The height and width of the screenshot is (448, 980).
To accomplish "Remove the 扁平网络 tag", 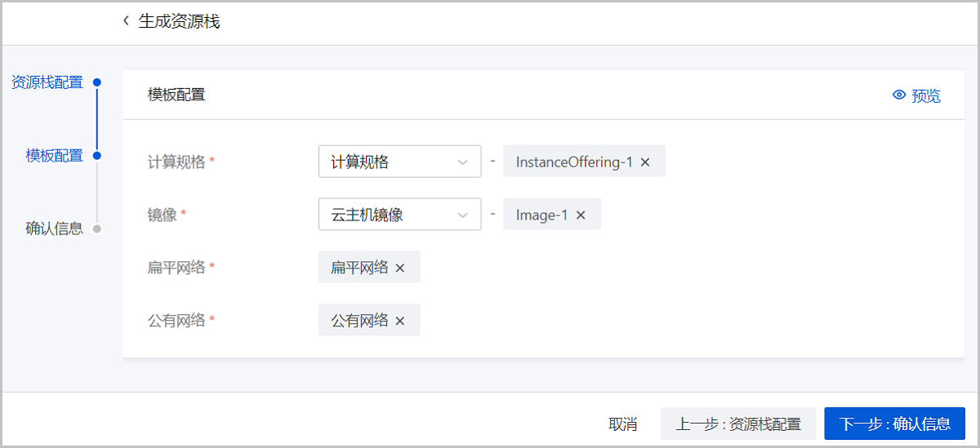I will (x=400, y=268).
